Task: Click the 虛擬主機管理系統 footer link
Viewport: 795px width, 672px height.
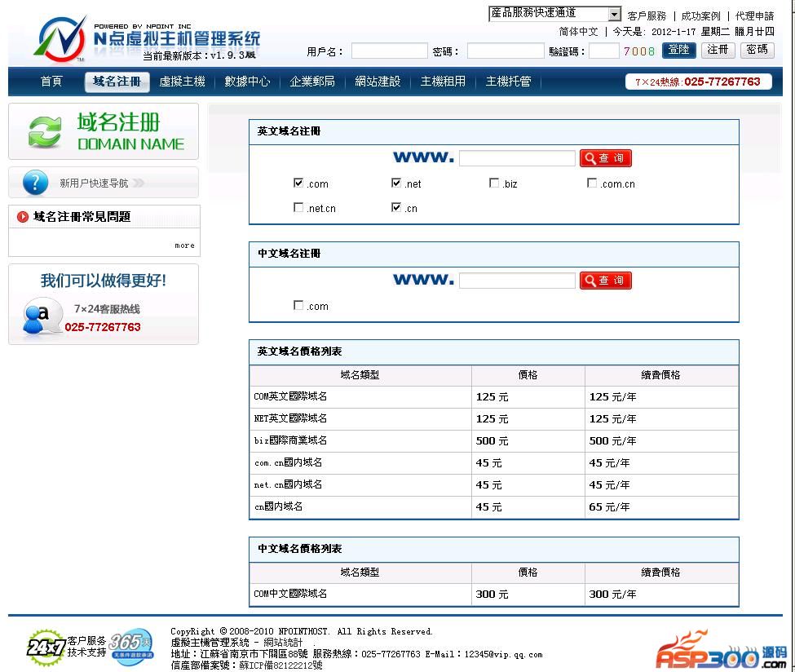Action: click(x=210, y=643)
